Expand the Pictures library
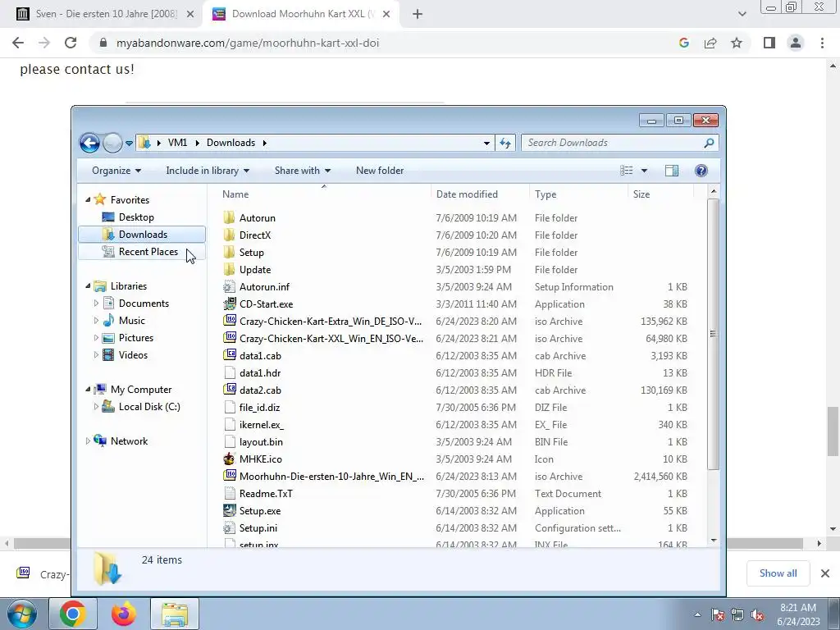Viewport: 840px width, 630px height. (x=96, y=337)
